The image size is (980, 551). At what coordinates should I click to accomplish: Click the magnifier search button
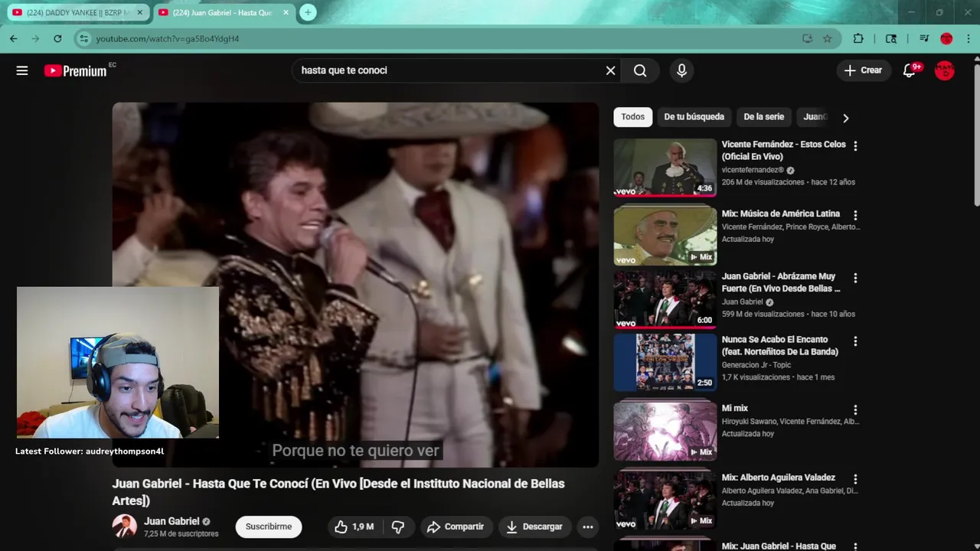click(x=640, y=70)
